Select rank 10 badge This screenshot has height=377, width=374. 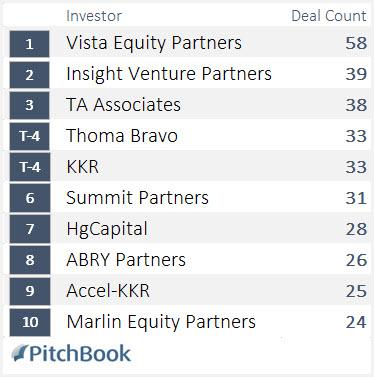30,322
